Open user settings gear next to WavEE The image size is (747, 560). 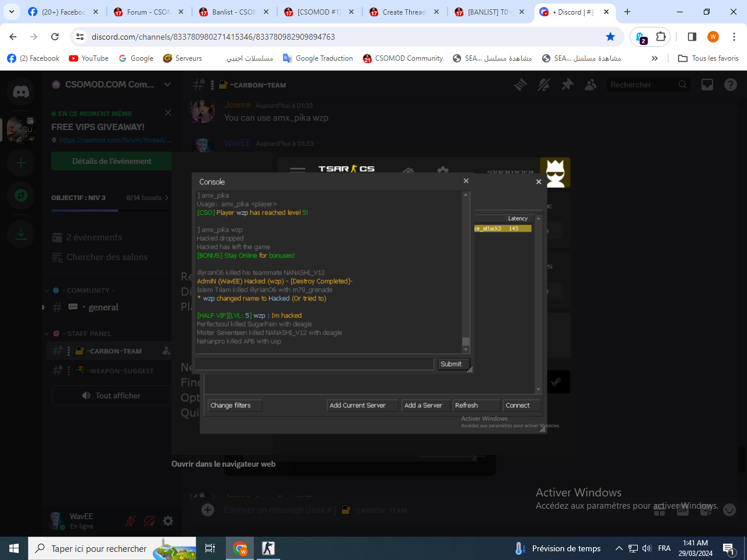tap(168, 521)
